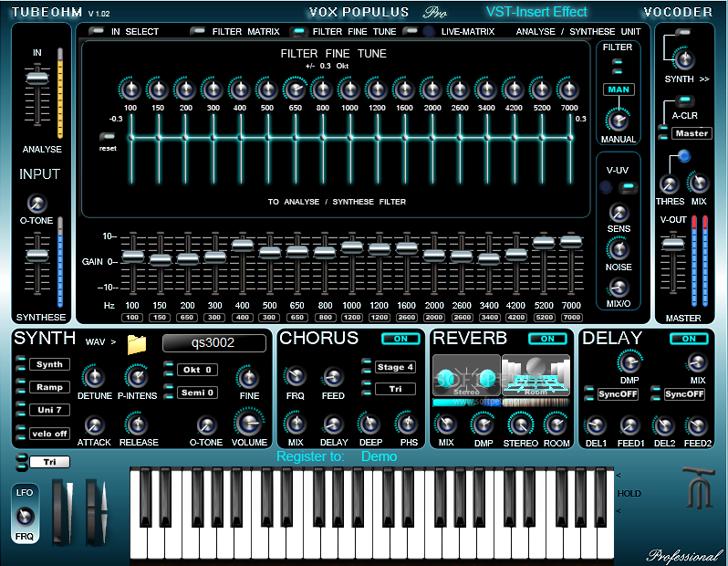Switch to the FILTER MATRIX view
728x566 pixels.
coord(198,31)
